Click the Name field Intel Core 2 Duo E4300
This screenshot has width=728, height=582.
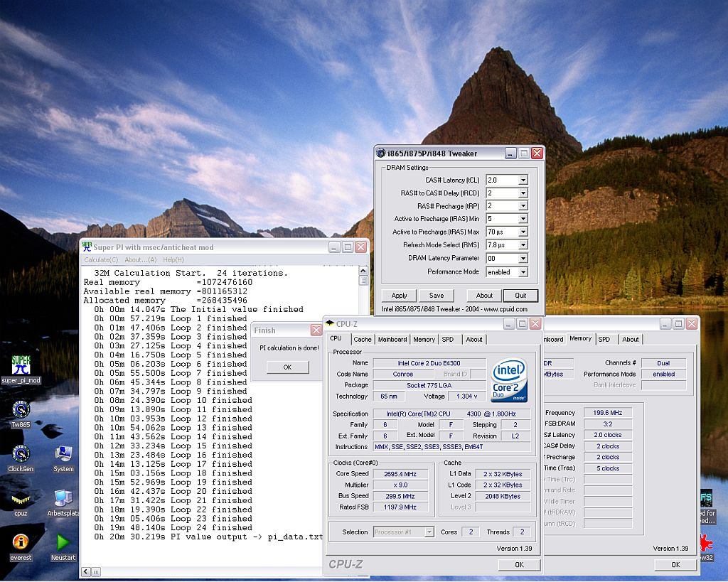429,363
